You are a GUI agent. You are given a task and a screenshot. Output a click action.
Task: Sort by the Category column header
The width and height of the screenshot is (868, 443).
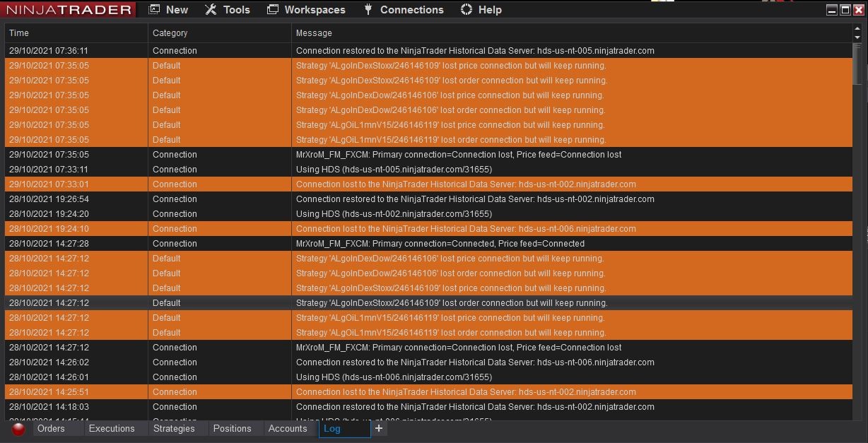[169, 33]
